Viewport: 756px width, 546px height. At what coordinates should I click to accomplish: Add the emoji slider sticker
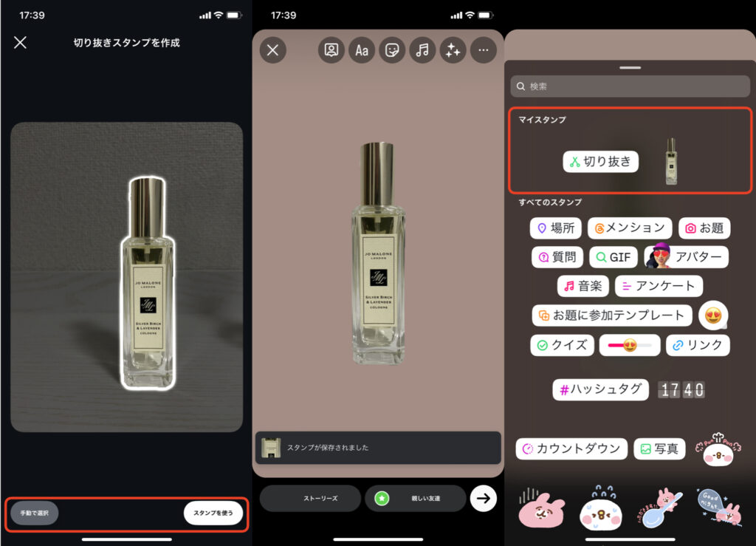coord(629,345)
